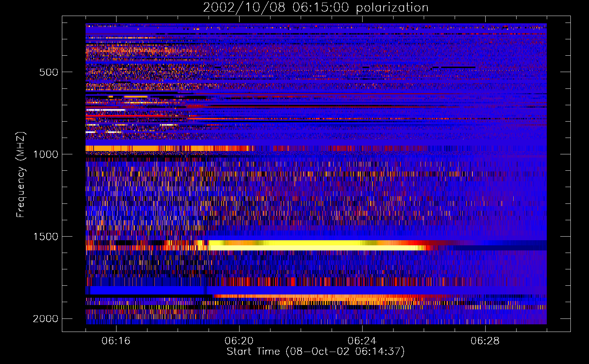
Task: Click the 500 frequency tick label
Action: tap(49, 72)
